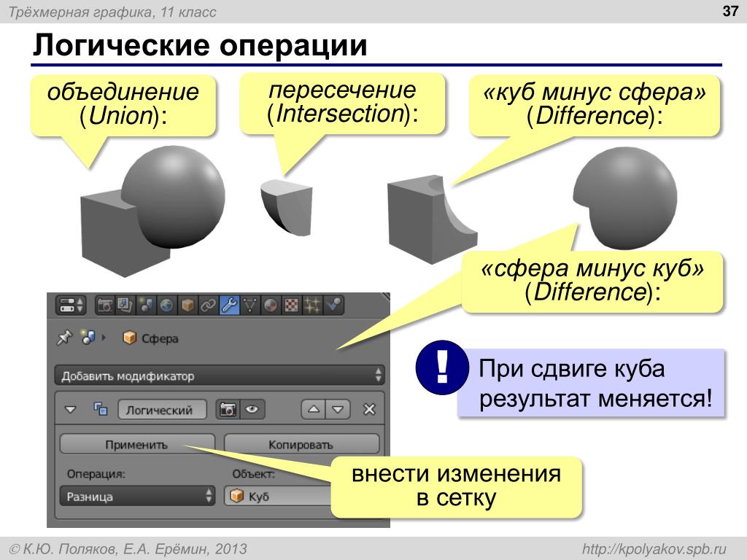Image resolution: width=747 pixels, height=560 pixels.
Task: Open the Object properties orange cube tab
Action: coord(187,306)
